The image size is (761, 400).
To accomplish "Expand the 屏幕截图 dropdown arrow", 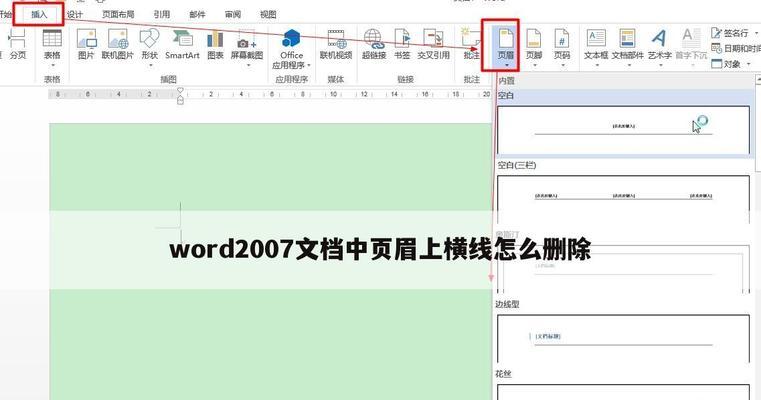I will coord(248,66).
